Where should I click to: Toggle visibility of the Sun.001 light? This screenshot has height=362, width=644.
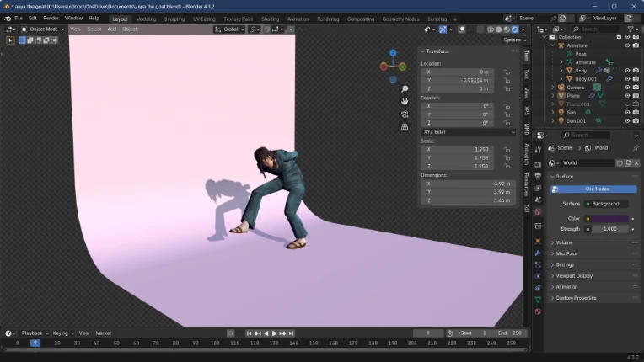627,121
